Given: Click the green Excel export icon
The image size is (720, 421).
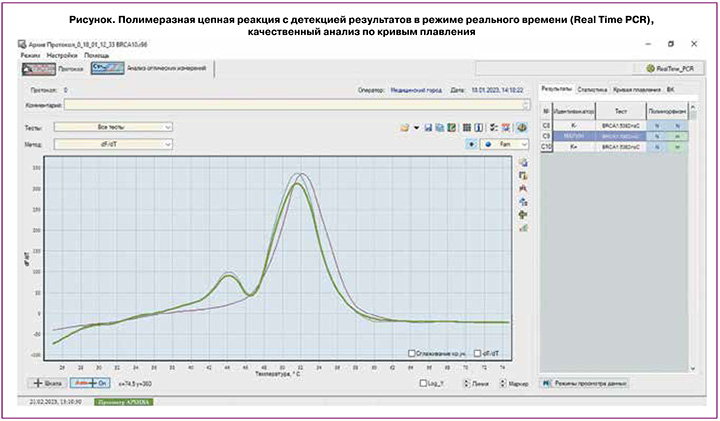Looking at the screenshot, I should [452, 128].
